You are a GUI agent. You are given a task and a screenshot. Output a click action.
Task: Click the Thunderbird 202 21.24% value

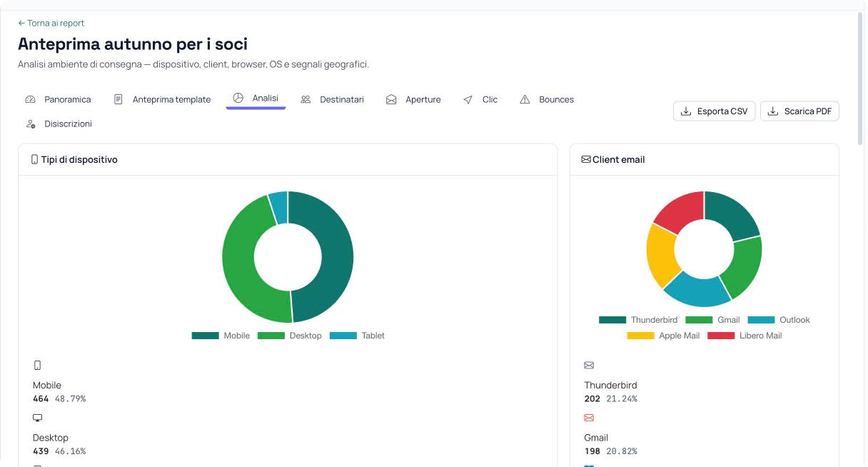(x=611, y=398)
